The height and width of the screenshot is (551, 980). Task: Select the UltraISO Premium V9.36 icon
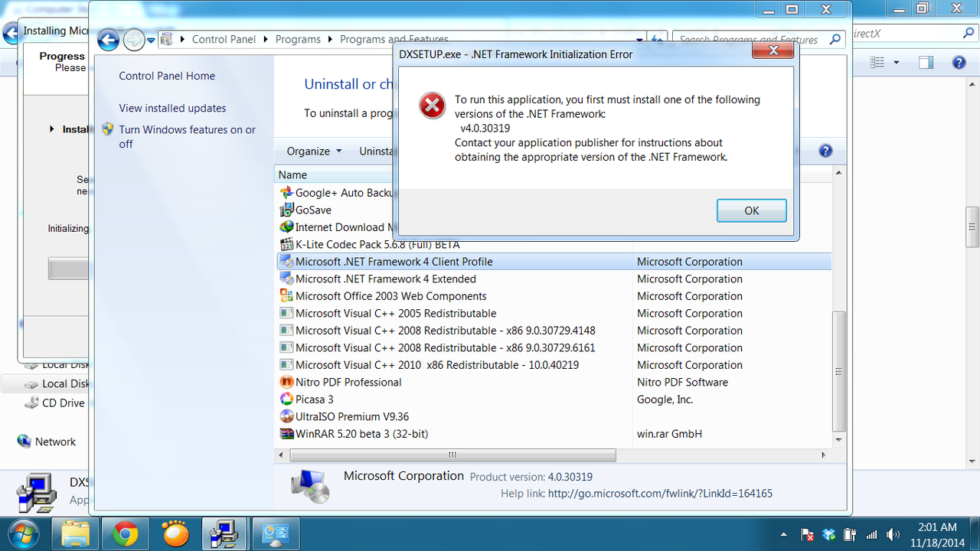pos(286,416)
